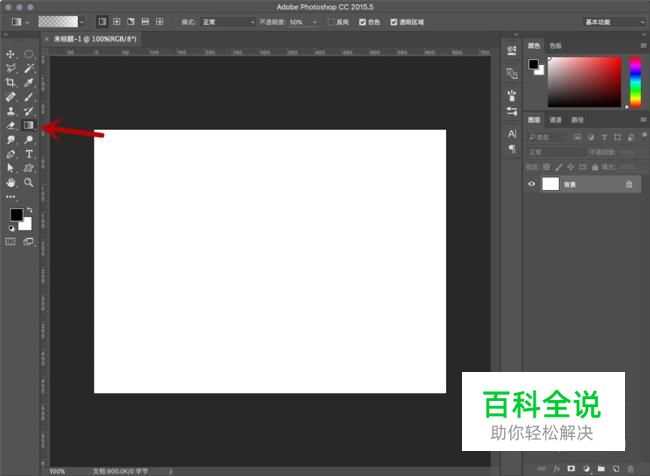
Task: Click the foreground color swatch in toolbar
Action: [x=16, y=215]
